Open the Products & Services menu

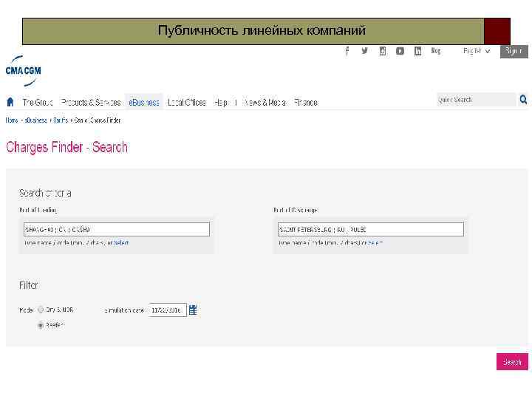point(91,102)
